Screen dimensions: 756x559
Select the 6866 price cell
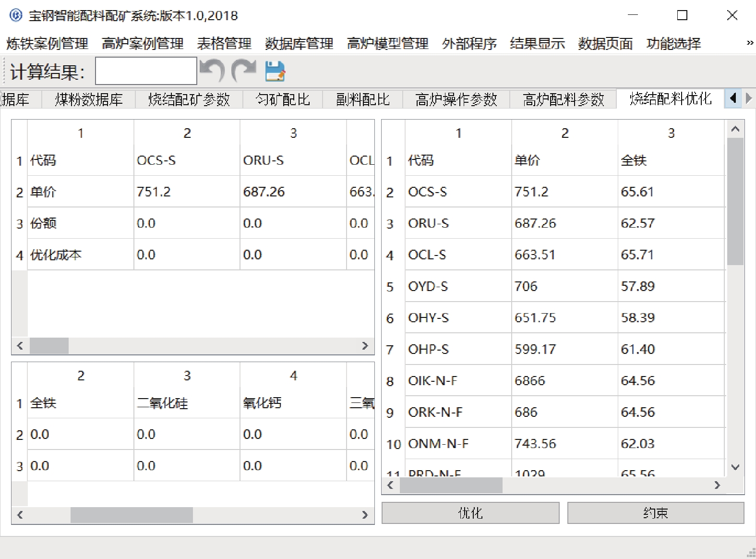coord(564,380)
